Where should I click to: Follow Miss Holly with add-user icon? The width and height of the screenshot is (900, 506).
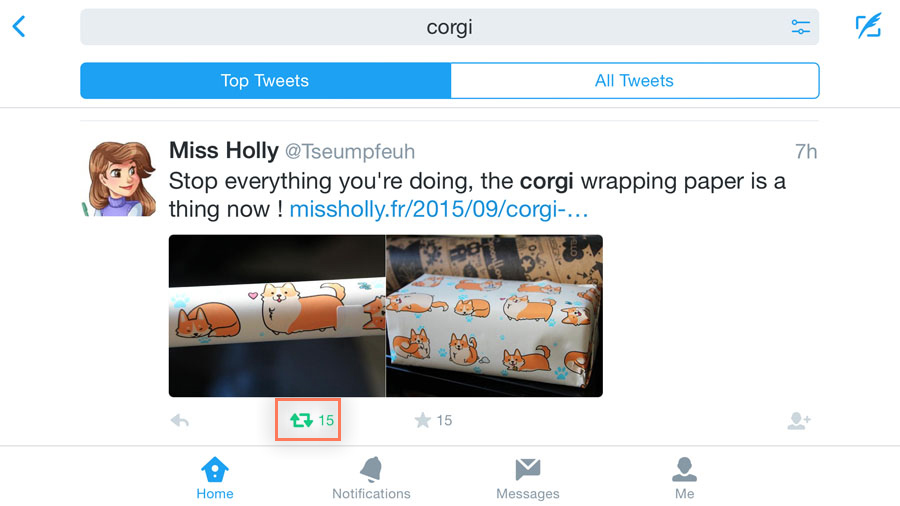point(798,421)
